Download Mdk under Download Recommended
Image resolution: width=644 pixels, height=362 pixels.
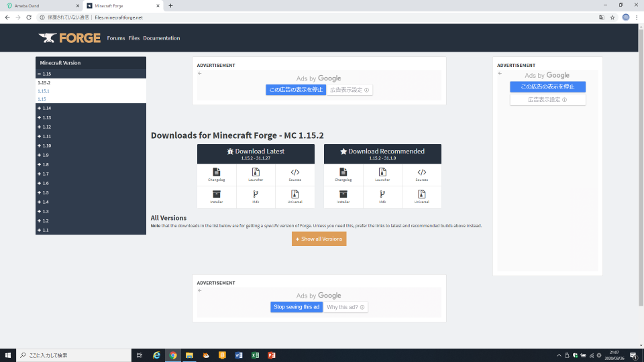click(382, 196)
